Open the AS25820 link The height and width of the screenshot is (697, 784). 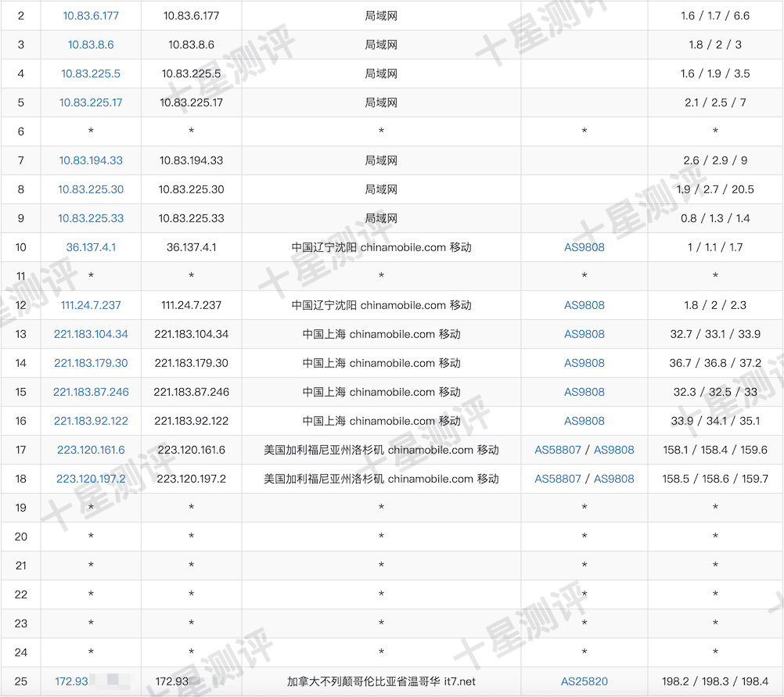[584, 681]
